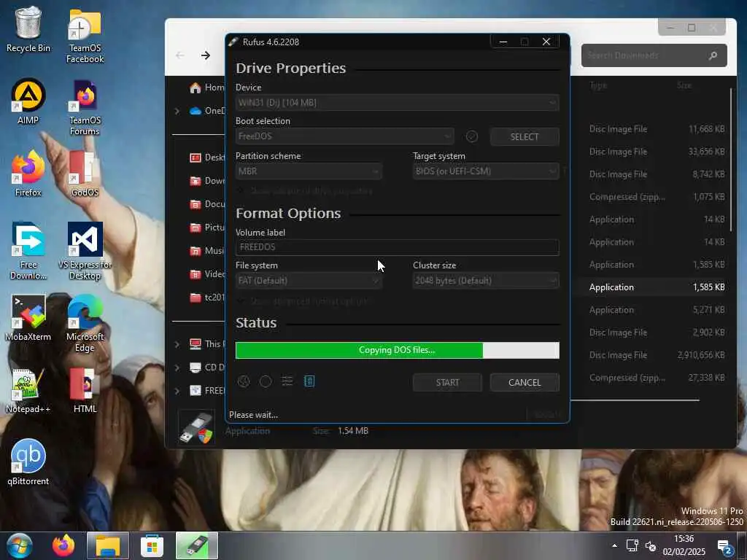The width and height of the screenshot is (747, 560).
Task: Open Microsoft Store from the taskbar
Action: click(152, 545)
